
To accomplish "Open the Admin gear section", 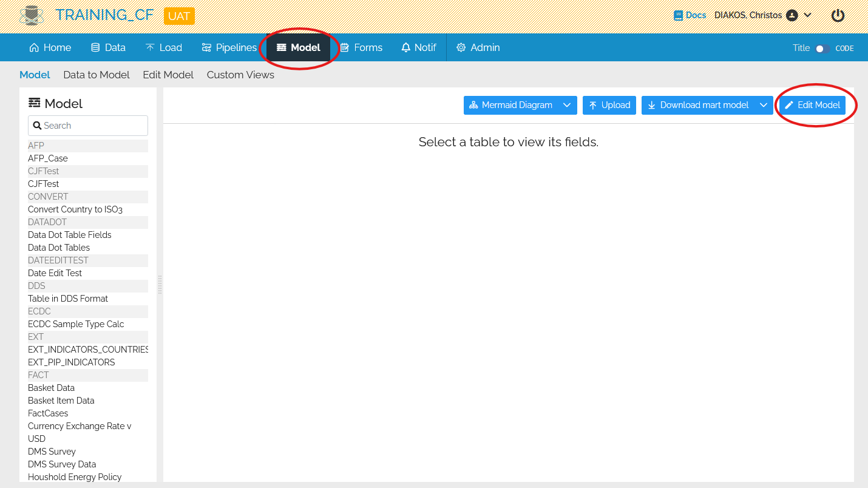I will 478,47.
